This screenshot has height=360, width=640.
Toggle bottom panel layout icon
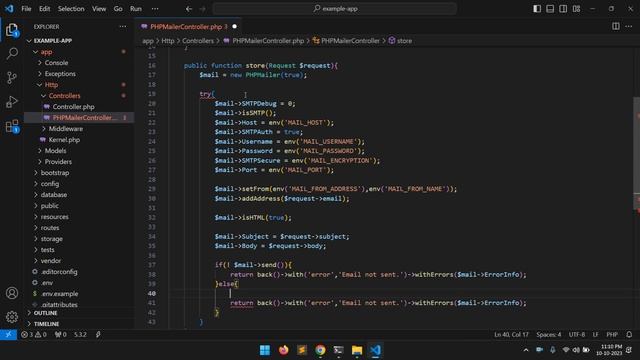tap(550, 9)
